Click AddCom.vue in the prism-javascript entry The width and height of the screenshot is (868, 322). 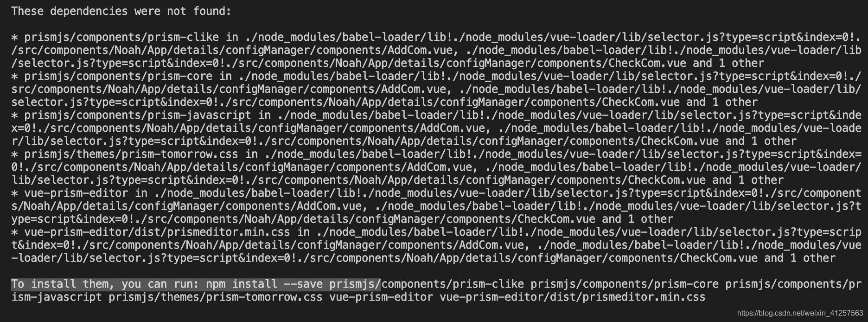453,128
